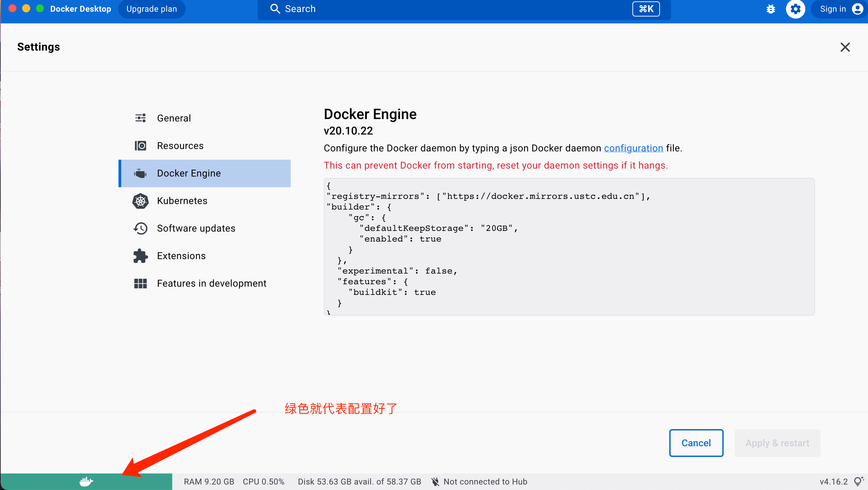Switch to the Extensions settings
This screenshot has height=490, width=868.
(x=205, y=256)
